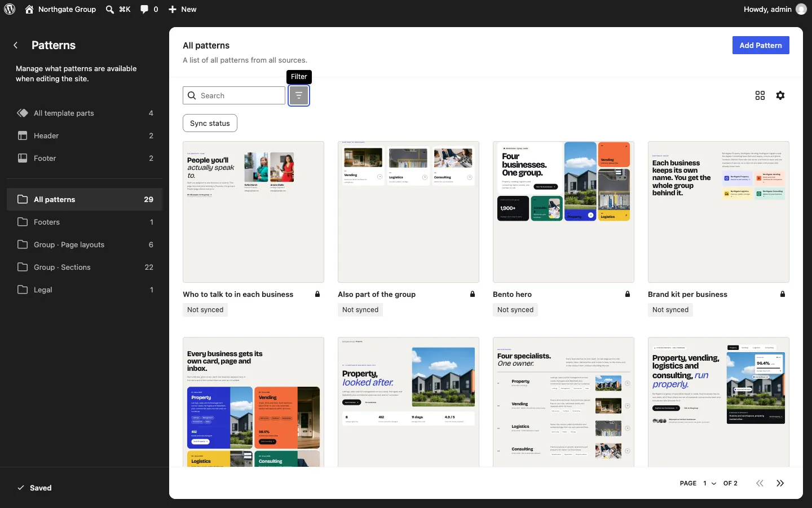The image size is (812, 508).
Task: Open the page number dropdown
Action: [709, 483]
